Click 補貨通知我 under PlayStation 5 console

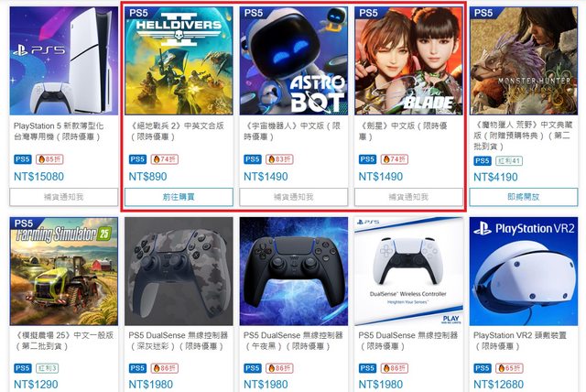pos(63,197)
